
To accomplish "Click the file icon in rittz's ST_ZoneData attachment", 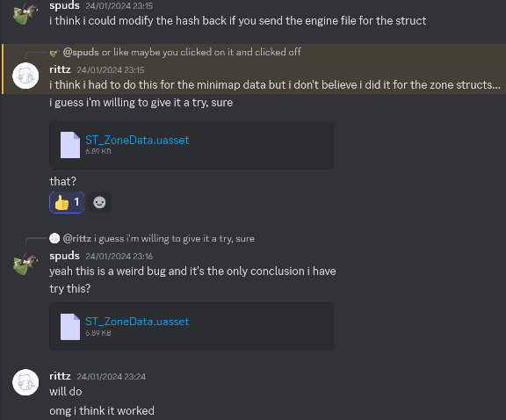I will tap(70, 145).
